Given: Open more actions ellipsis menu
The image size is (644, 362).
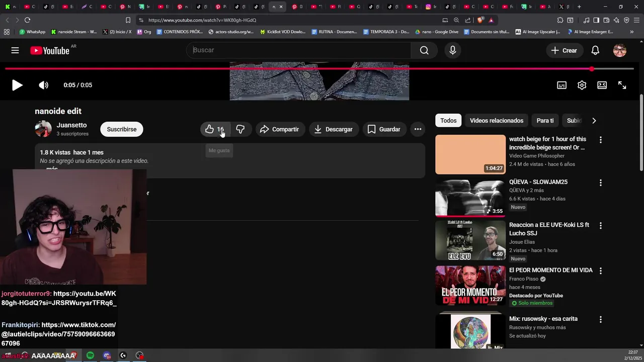Looking at the screenshot, I should tap(418, 129).
